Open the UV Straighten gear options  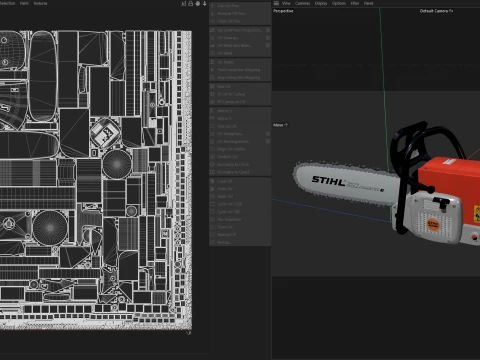(x=268, y=134)
